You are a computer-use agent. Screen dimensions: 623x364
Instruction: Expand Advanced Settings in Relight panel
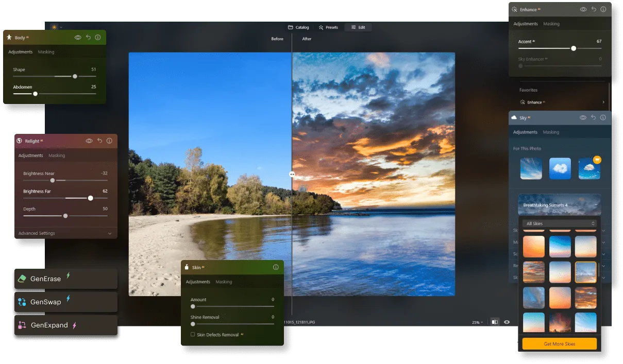(x=109, y=233)
